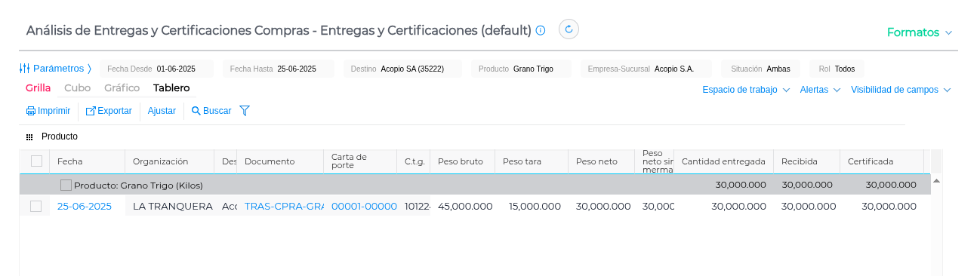This screenshot has width=980, height=276.
Task: Click the Empresa-Sucursal parameter Acopio S.A.
Action: (x=646, y=69)
